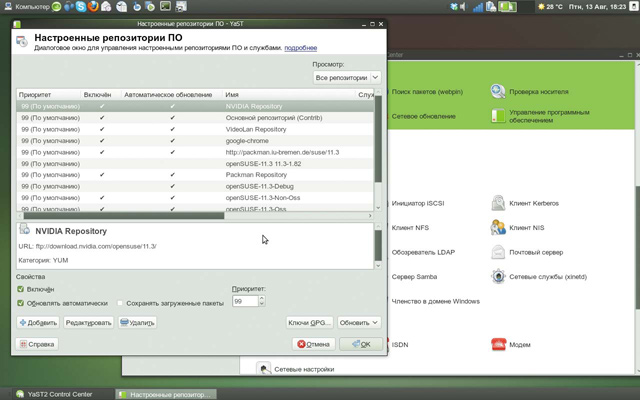640x400 pixels.
Task: Open Управление программным обеспечением in Control Center
Action: pyautogui.click(x=540, y=116)
